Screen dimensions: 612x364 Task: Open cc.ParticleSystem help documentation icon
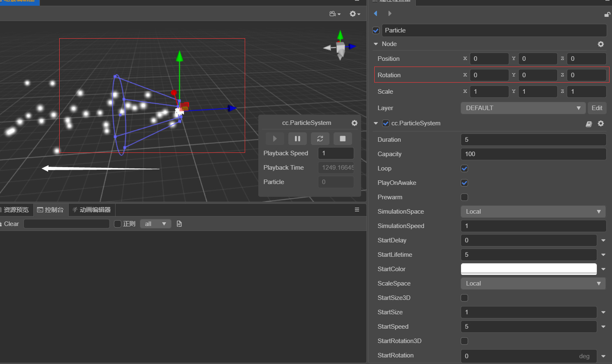[589, 124]
